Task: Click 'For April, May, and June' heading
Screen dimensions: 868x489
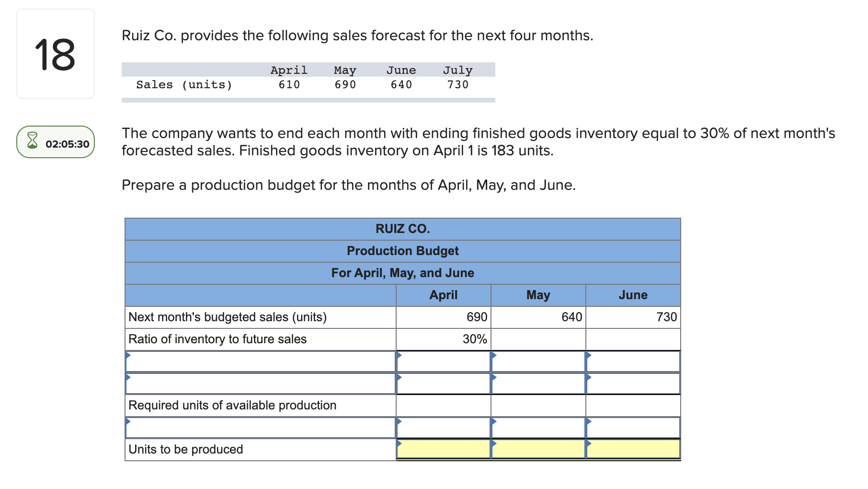Action: coord(403,273)
